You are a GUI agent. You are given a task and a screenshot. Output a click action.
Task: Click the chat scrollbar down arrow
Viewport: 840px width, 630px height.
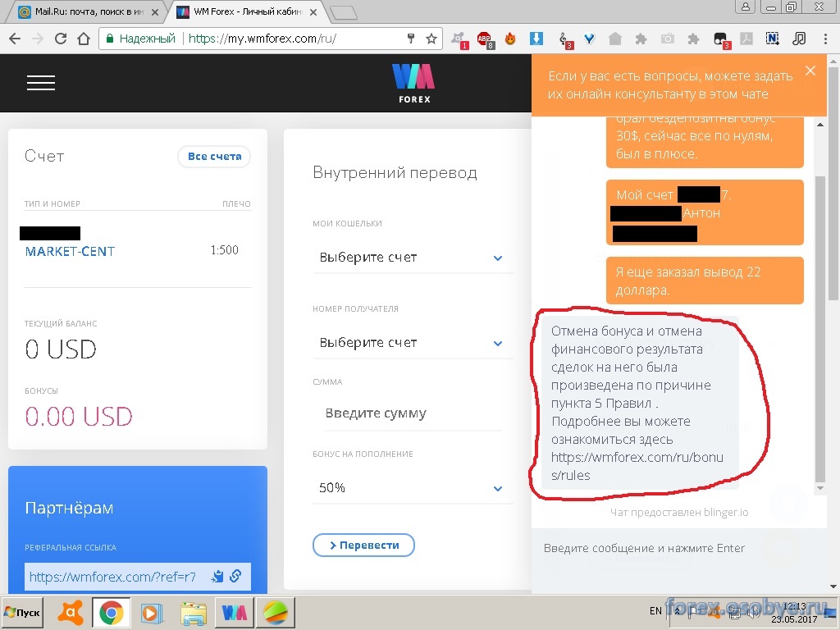(820, 488)
